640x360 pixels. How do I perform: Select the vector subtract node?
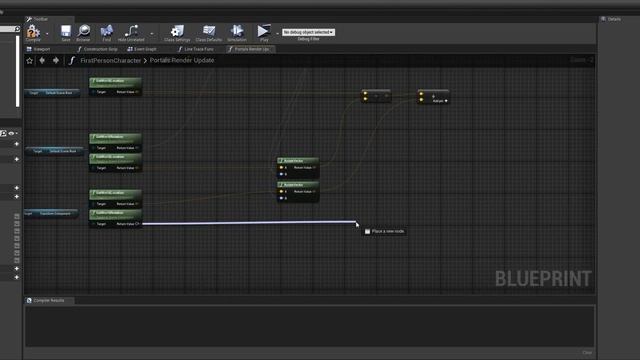point(376,96)
